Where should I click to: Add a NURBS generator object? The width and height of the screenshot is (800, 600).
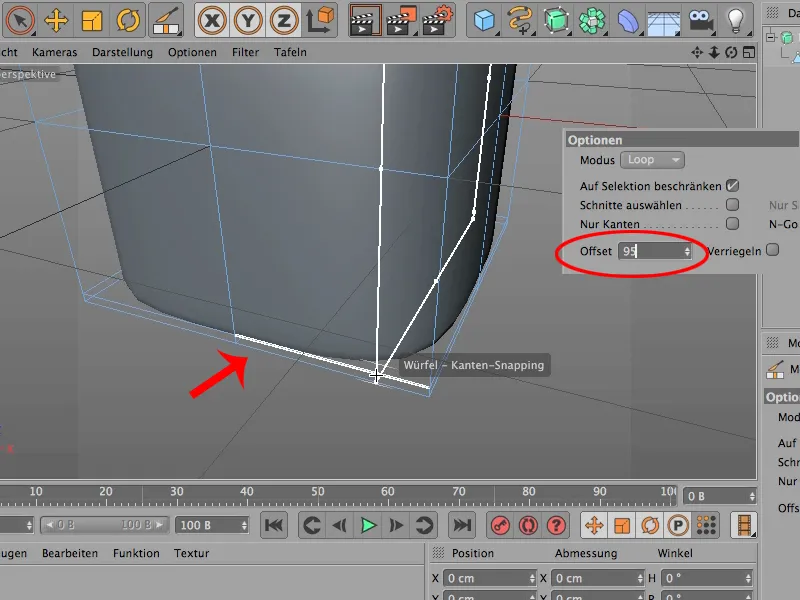coord(556,20)
